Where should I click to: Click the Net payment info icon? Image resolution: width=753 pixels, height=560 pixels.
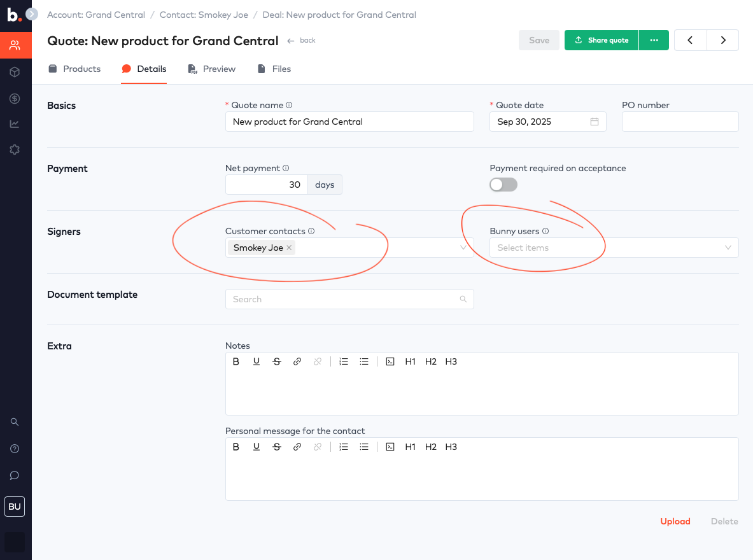[x=286, y=168]
